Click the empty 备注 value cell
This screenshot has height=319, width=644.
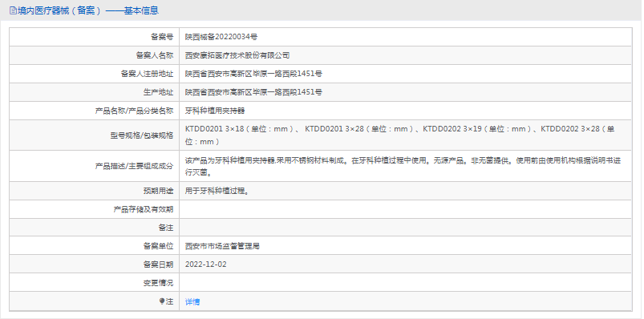(x=405, y=228)
